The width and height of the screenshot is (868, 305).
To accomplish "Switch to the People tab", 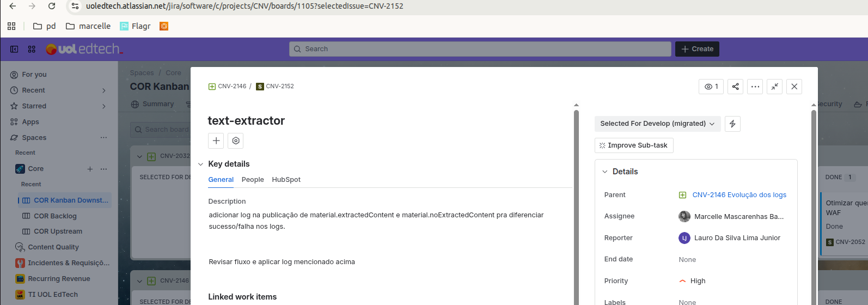I will point(253,180).
